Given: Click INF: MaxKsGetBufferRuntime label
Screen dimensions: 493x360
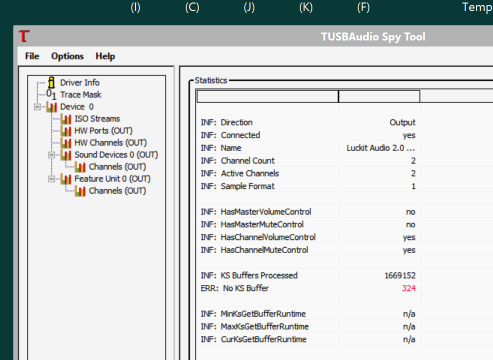Looking at the screenshot, I should (x=255, y=326).
